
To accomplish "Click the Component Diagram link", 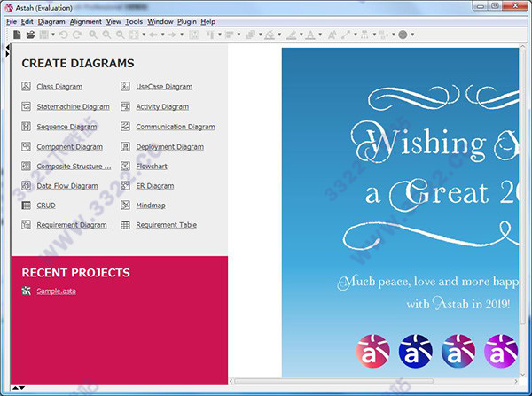I will tap(69, 147).
